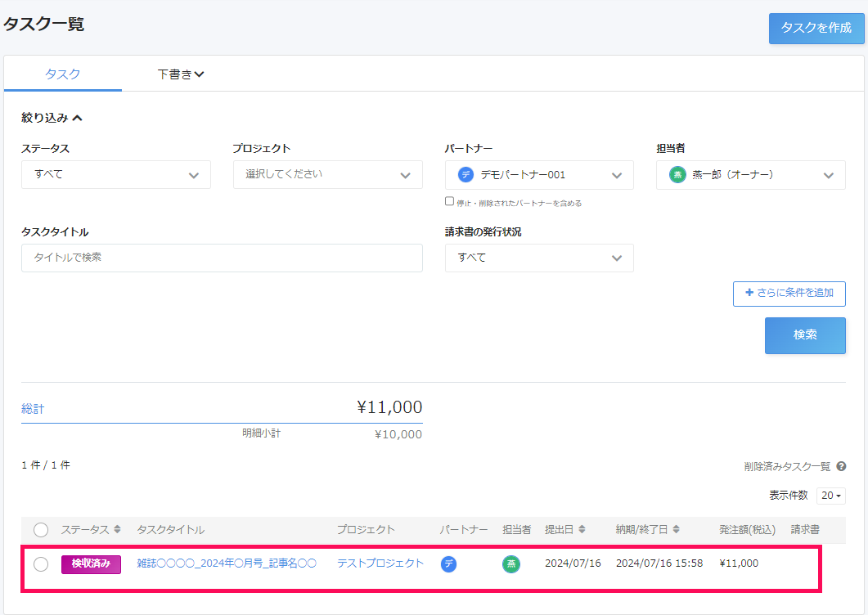Focus the タスクタイトル search field
Image resolution: width=868 pixels, height=615 pixels.
pos(222,258)
